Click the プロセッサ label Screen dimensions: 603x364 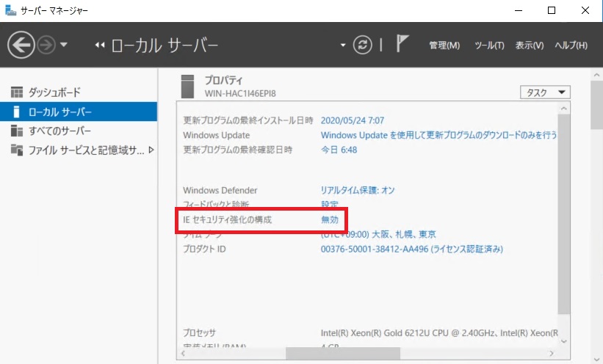199,333
